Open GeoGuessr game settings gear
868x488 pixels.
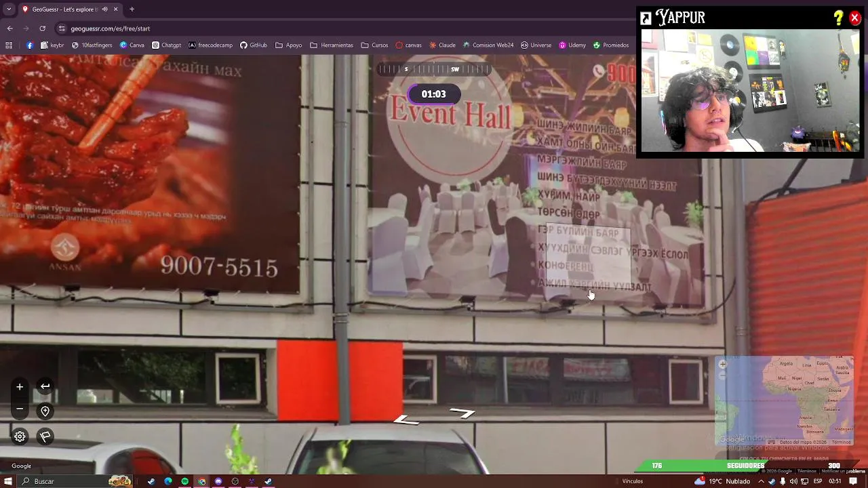[x=20, y=436]
